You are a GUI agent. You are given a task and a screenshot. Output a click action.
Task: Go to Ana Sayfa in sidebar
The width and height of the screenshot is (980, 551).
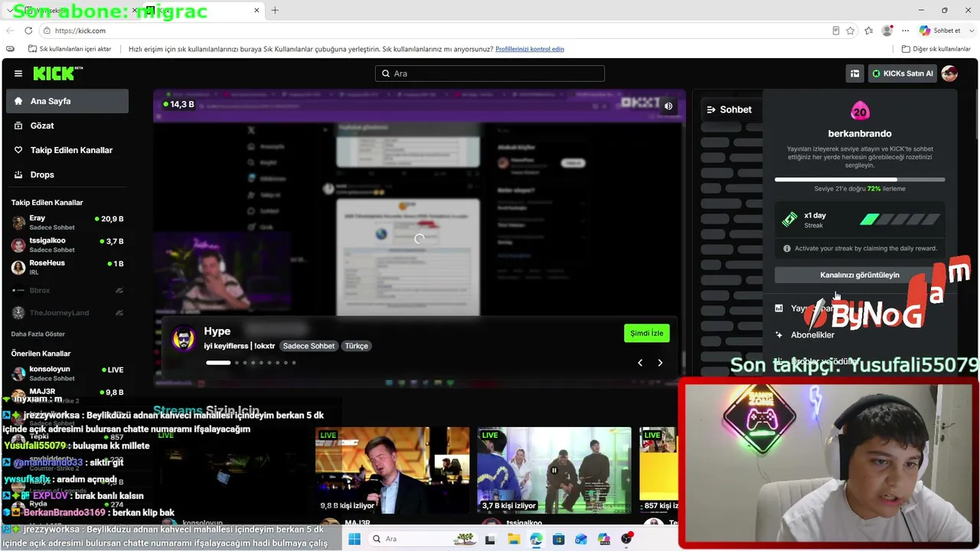(x=67, y=101)
